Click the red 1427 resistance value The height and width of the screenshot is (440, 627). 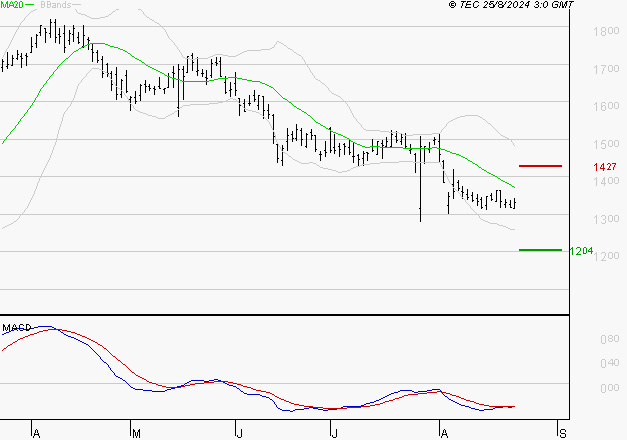605,167
